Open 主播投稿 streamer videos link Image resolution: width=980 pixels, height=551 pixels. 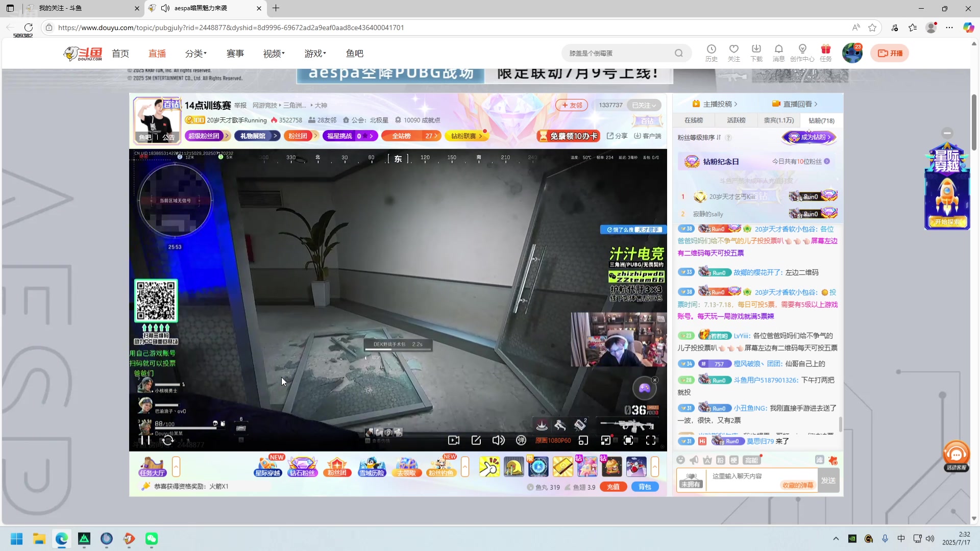pyautogui.click(x=715, y=104)
